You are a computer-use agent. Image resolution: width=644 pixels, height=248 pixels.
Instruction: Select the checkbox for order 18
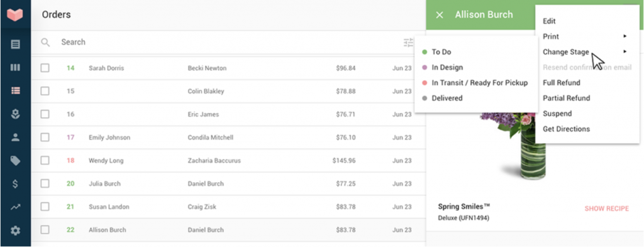pos(45,160)
